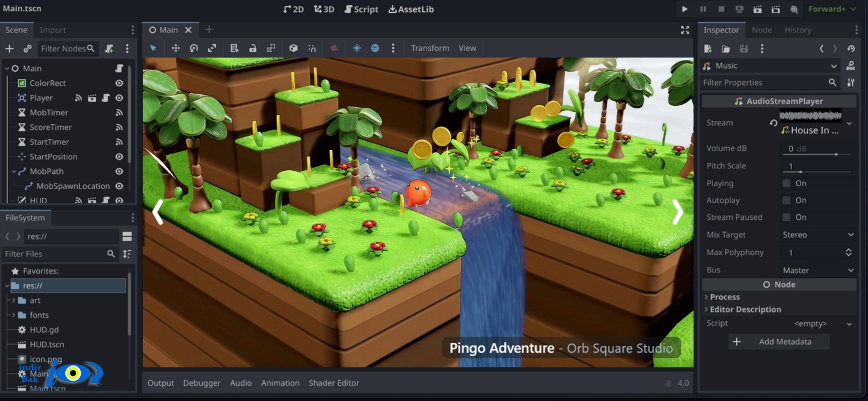Hide the MobSpawnLocation node
The height and width of the screenshot is (401, 868).
[x=119, y=186]
